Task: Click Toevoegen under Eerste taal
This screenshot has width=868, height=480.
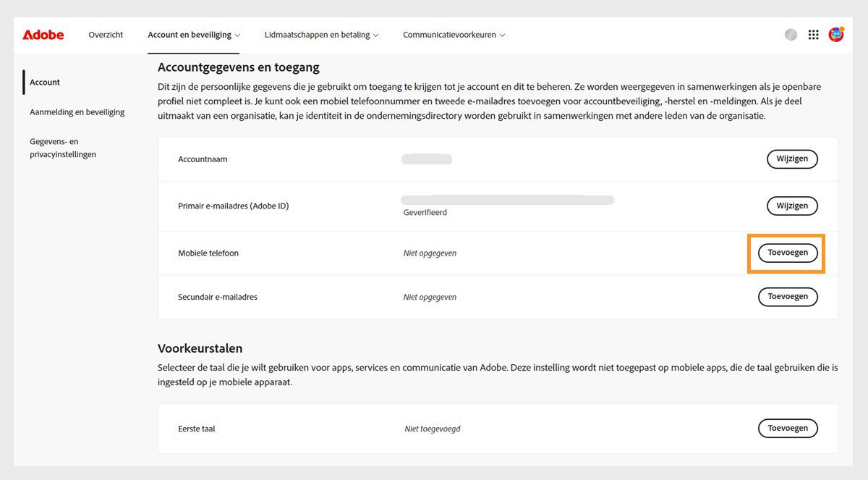Action: (788, 428)
